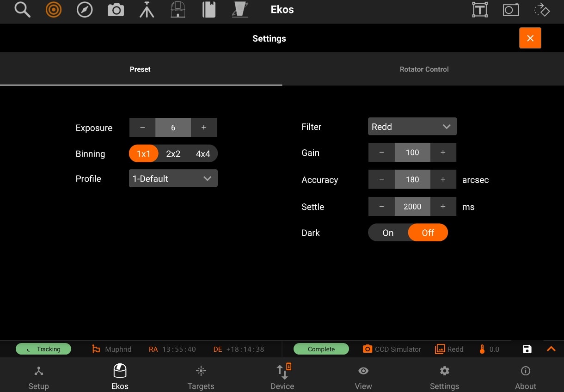
Task: Increase Gain with plus button
Action: pyautogui.click(x=443, y=153)
